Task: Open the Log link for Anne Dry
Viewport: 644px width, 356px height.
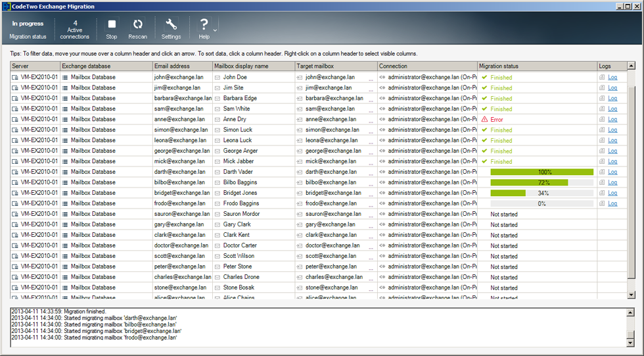Action: [x=612, y=120]
